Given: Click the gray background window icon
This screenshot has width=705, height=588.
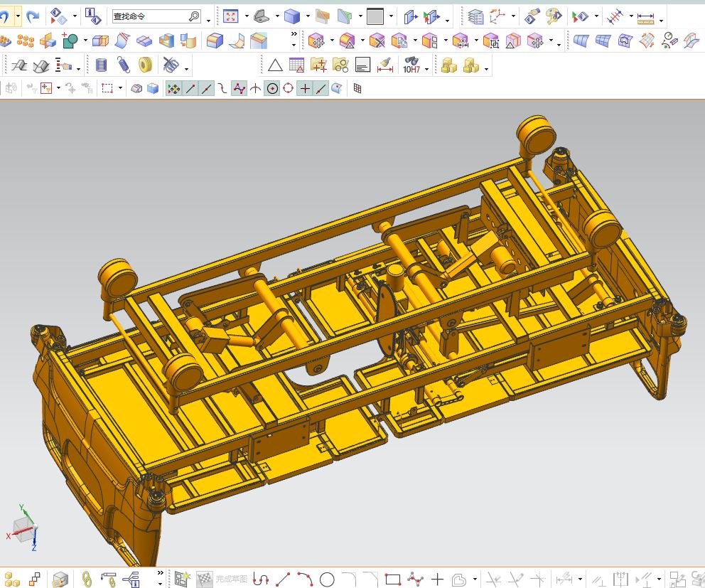Looking at the screenshot, I should click(x=375, y=17).
